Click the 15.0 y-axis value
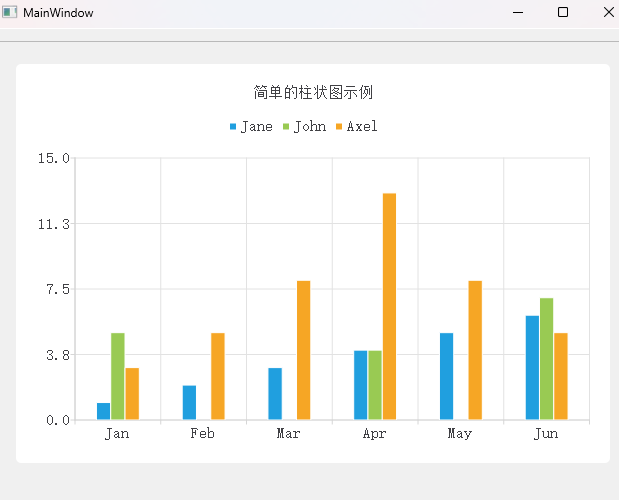Screen dimensions: 619x500 pos(54,159)
